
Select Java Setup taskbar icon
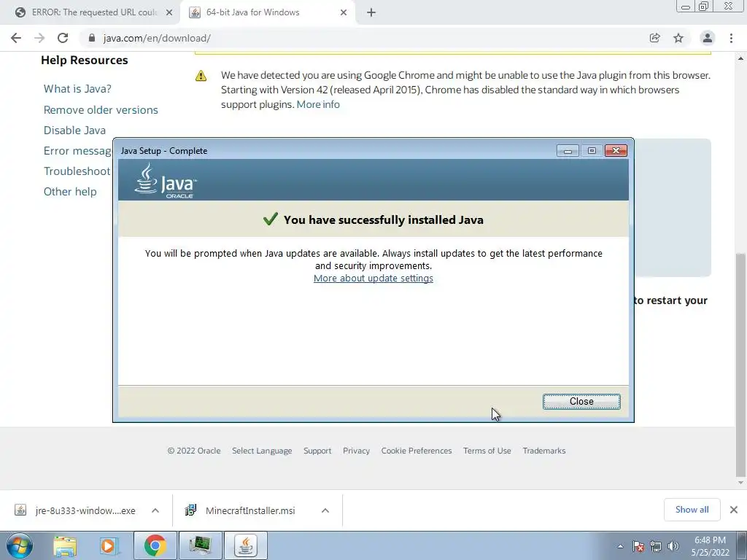(x=246, y=545)
